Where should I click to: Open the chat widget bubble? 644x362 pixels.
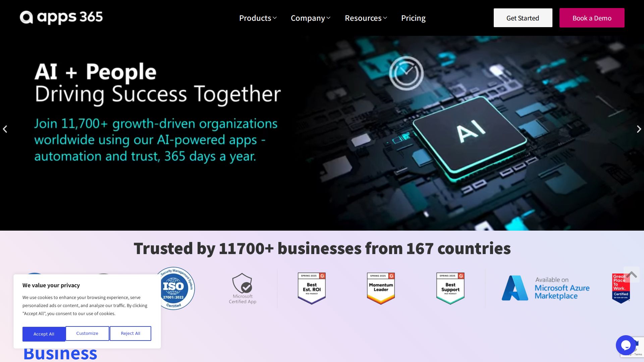(626, 345)
